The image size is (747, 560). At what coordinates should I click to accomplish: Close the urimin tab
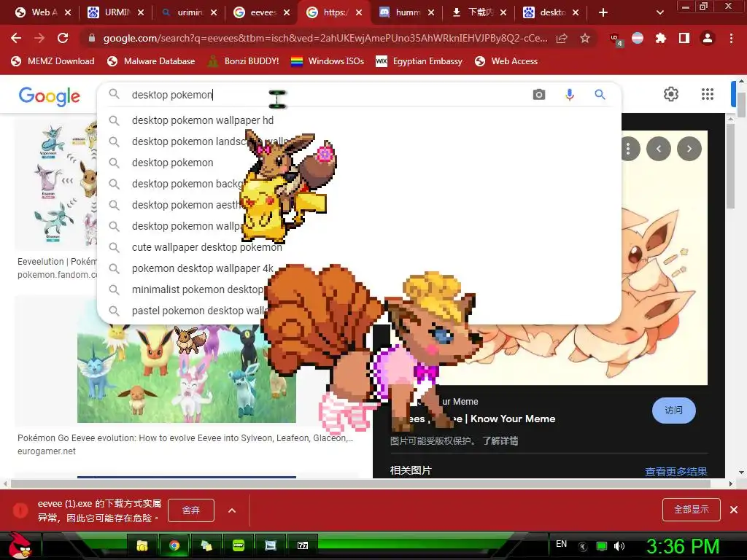[x=214, y=12]
